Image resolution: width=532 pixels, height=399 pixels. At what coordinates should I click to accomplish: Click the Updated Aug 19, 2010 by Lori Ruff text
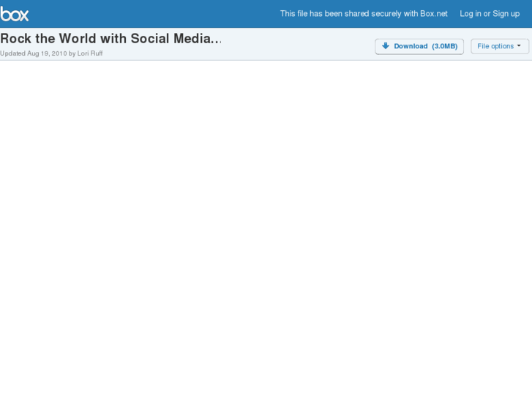pos(51,53)
